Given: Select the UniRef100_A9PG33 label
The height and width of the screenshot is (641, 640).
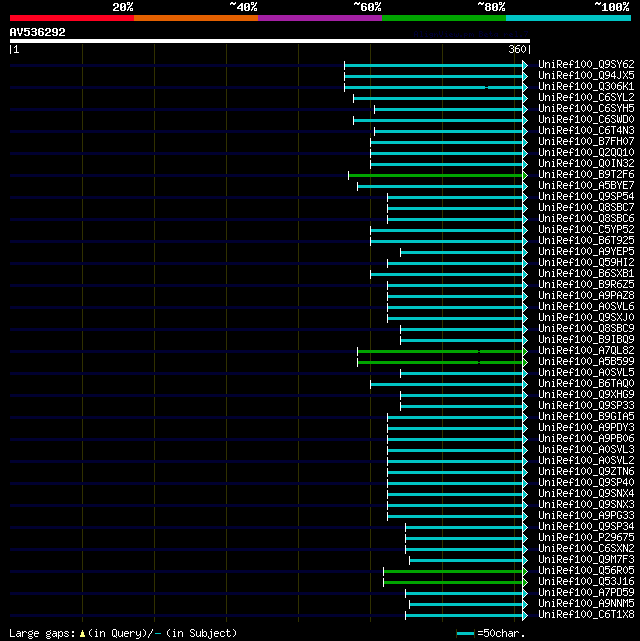Looking at the screenshot, I should (x=586, y=515).
